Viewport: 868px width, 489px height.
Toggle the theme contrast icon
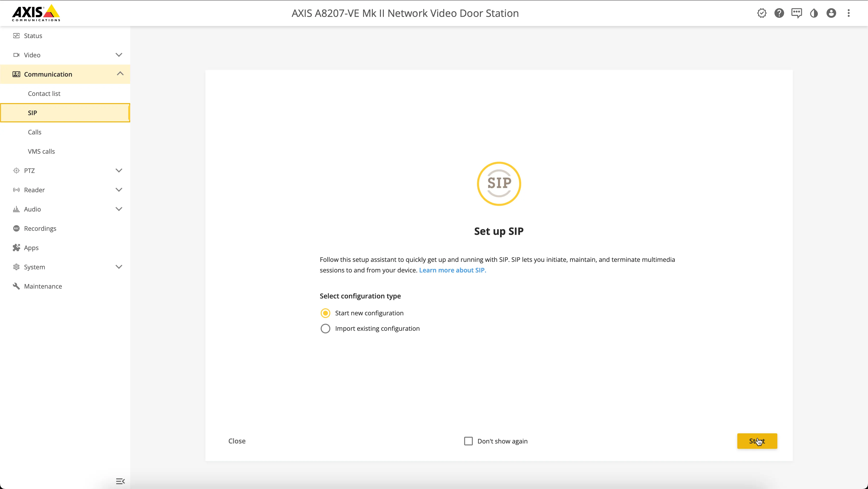814,13
